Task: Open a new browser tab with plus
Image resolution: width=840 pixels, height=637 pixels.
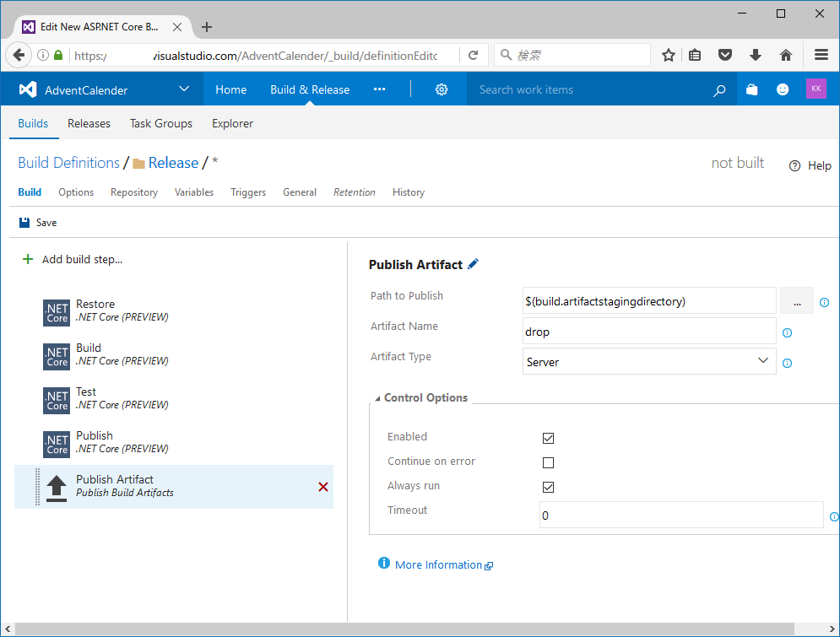Action: click(x=207, y=27)
